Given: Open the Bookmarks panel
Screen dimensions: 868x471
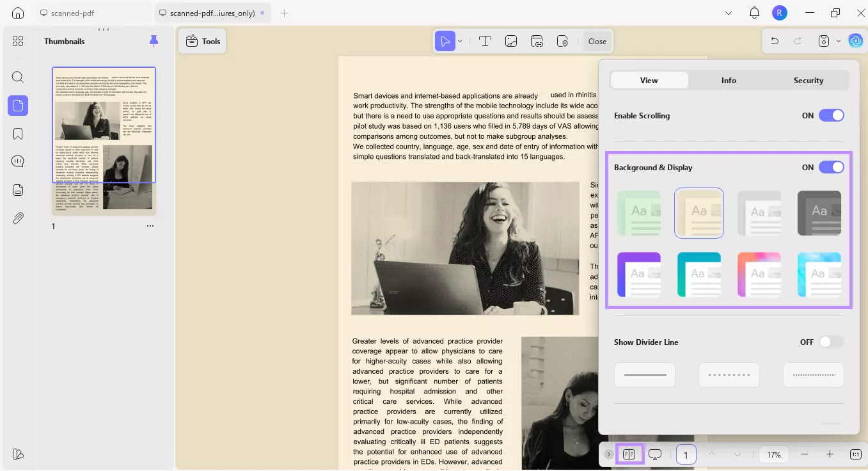Looking at the screenshot, I should (18, 133).
